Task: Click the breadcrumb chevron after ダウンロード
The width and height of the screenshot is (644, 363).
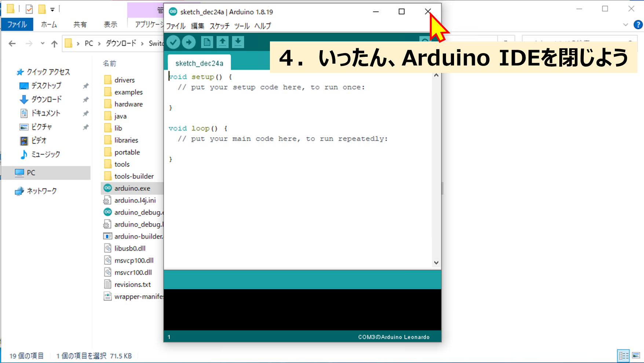Action: (x=142, y=44)
